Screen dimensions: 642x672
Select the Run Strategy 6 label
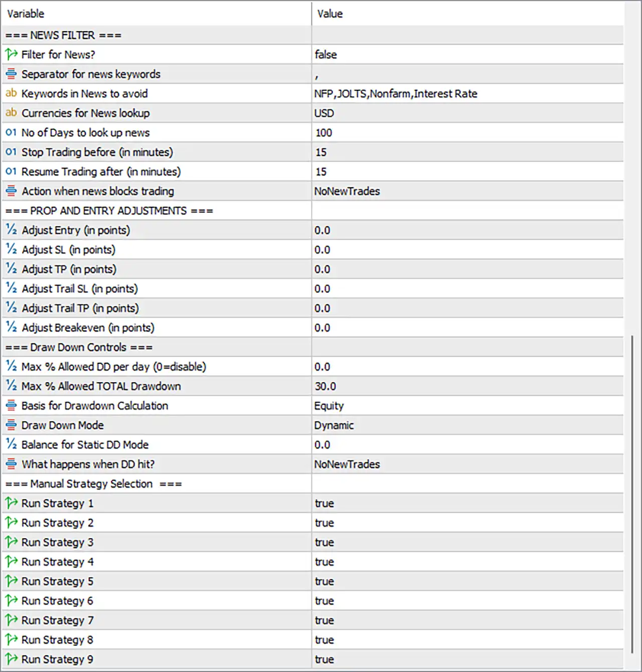coord(57,601)
